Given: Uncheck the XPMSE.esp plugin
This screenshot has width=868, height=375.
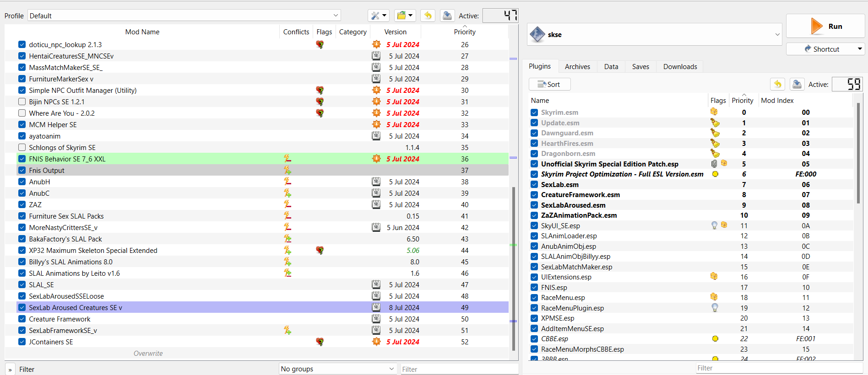Looking at the screenshot, I should coord(534,318).
